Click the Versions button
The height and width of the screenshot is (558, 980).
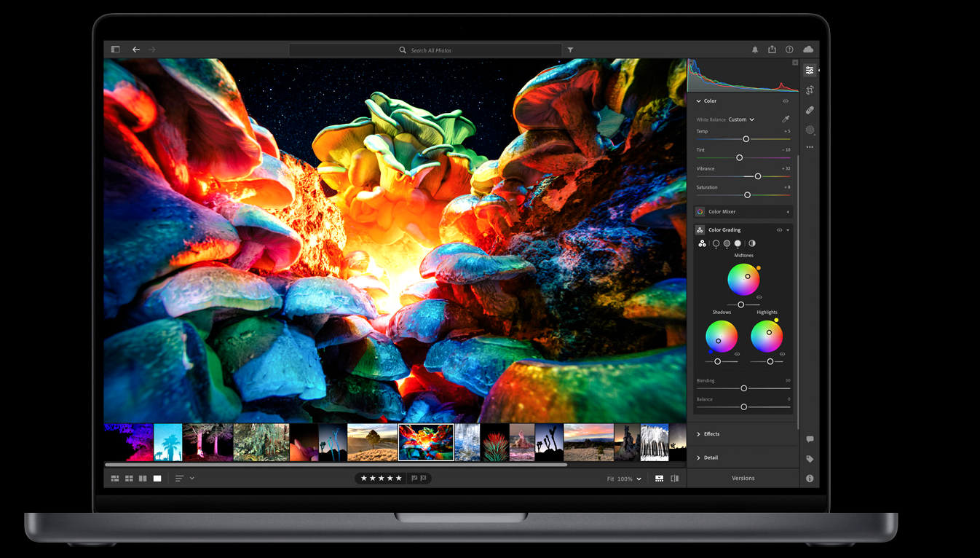coord(743,478)
